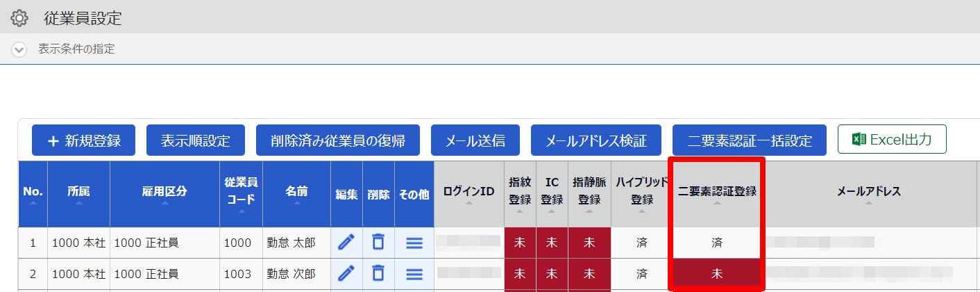Click the メール送信 button
Screen dimensions: 980x292
tap(475, 140)
